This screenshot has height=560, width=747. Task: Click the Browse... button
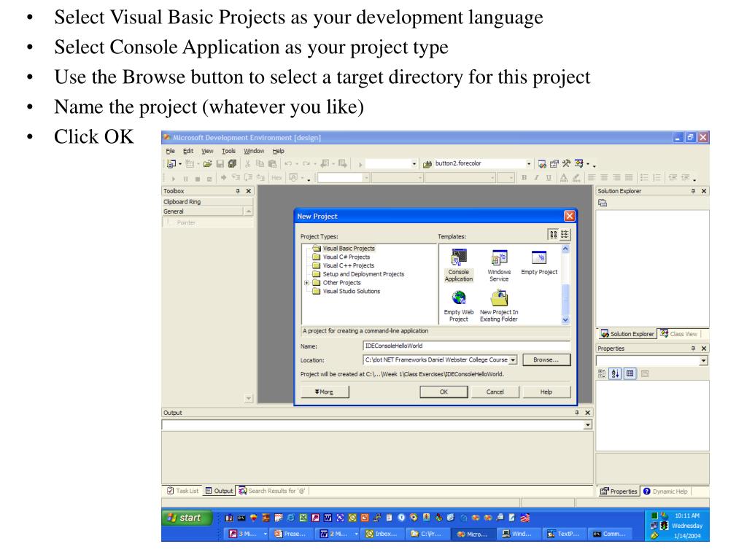pyautogui.click(x=546, y=360)
